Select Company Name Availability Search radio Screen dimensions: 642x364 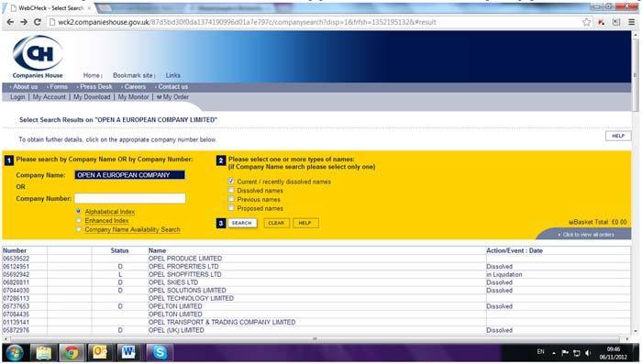pos(79,229)
